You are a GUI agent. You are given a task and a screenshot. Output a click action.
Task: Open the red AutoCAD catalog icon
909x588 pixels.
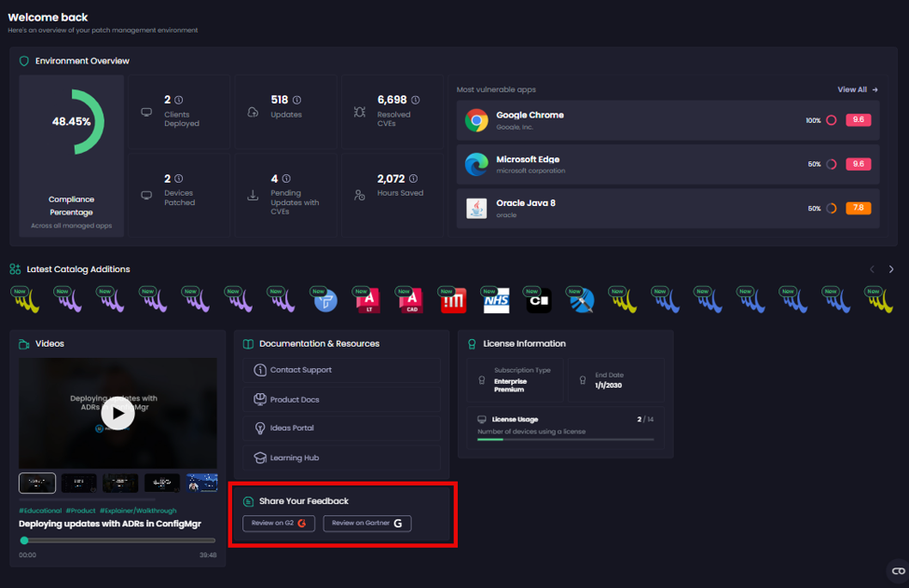(411, 300)
